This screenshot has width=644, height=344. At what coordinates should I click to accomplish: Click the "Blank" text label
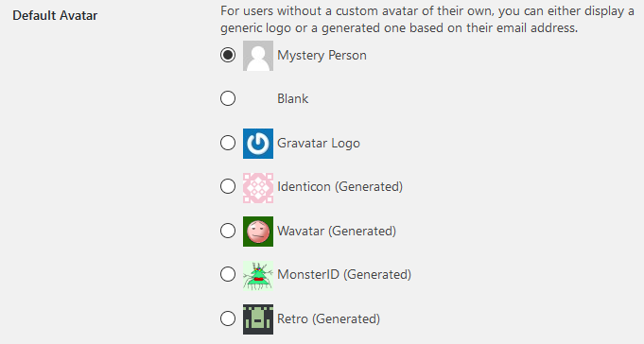(293, 98)
